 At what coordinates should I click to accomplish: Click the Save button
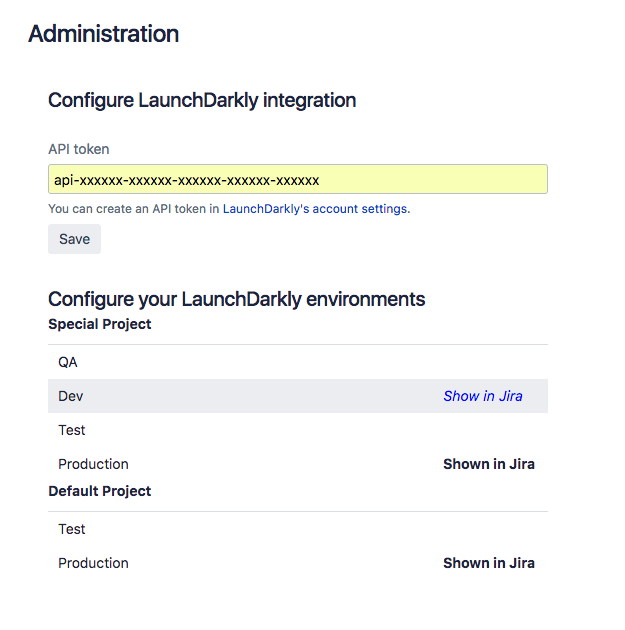point(74,239)
